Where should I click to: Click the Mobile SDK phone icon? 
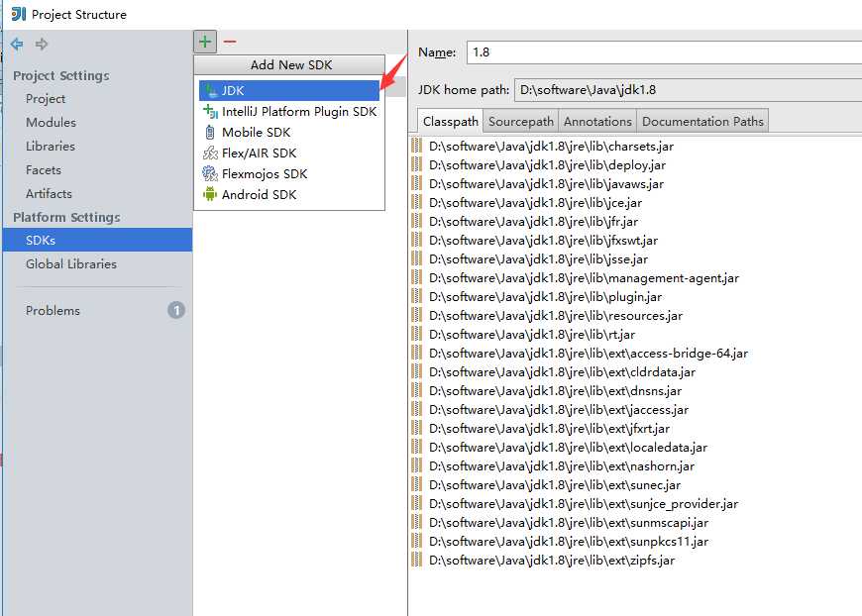(210, 132)
